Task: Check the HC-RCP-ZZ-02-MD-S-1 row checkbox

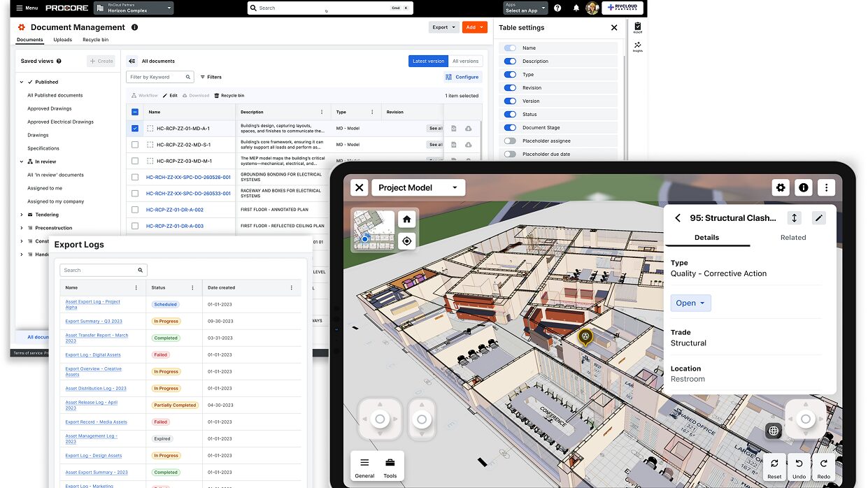Action: click(135, 145)
